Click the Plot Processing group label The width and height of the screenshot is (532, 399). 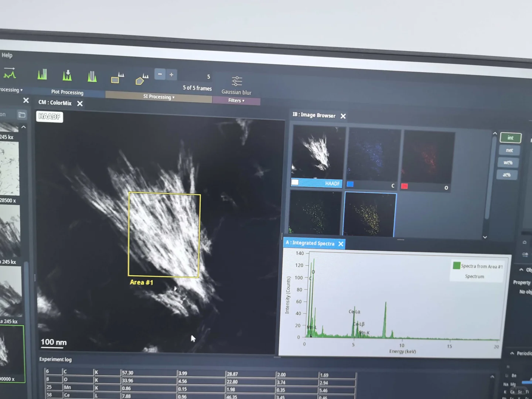67,92
